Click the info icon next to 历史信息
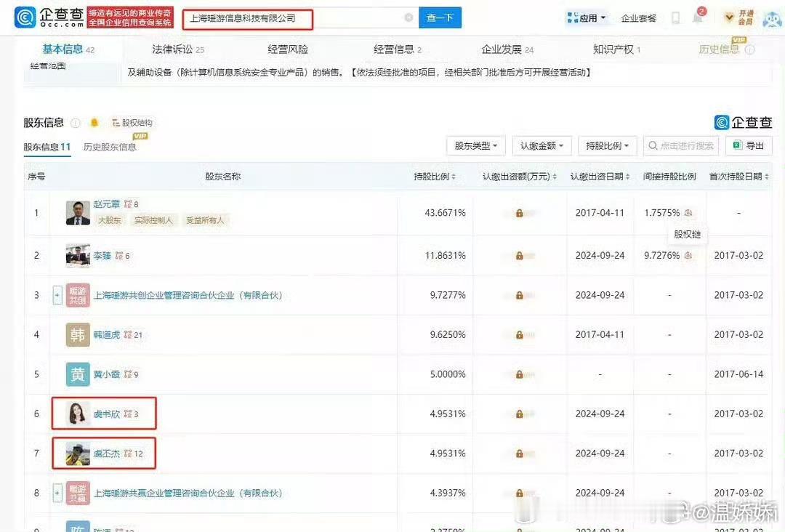Image resolution: width=785 pixels, height=532 pixels. [x=749, y=49]
